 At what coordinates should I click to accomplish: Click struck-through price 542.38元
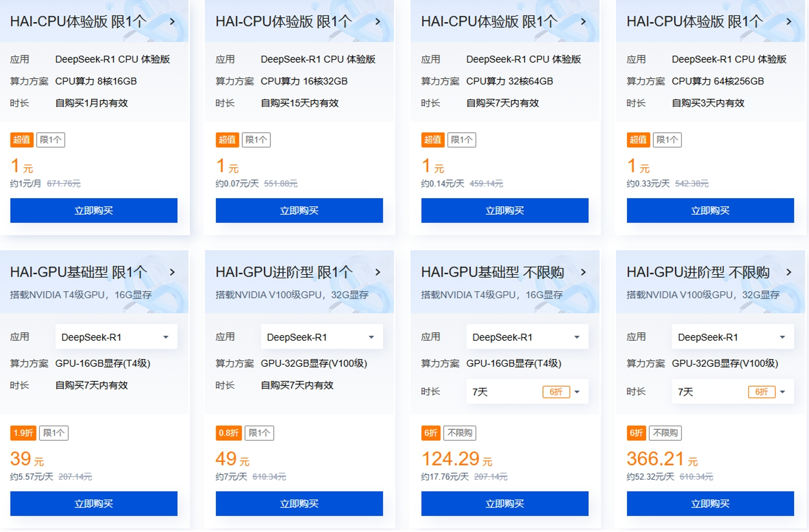[692, 183]
